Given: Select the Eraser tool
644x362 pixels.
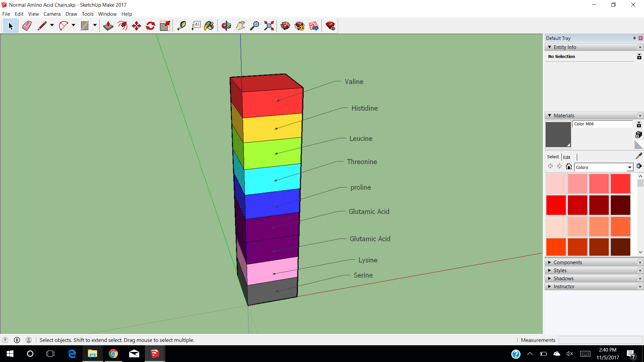Looking at the screenshot, I should click(27, 26).
